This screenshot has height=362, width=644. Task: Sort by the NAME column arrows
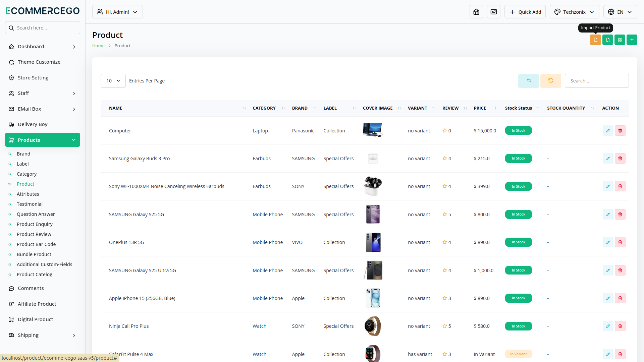click(x=244, y=108)
